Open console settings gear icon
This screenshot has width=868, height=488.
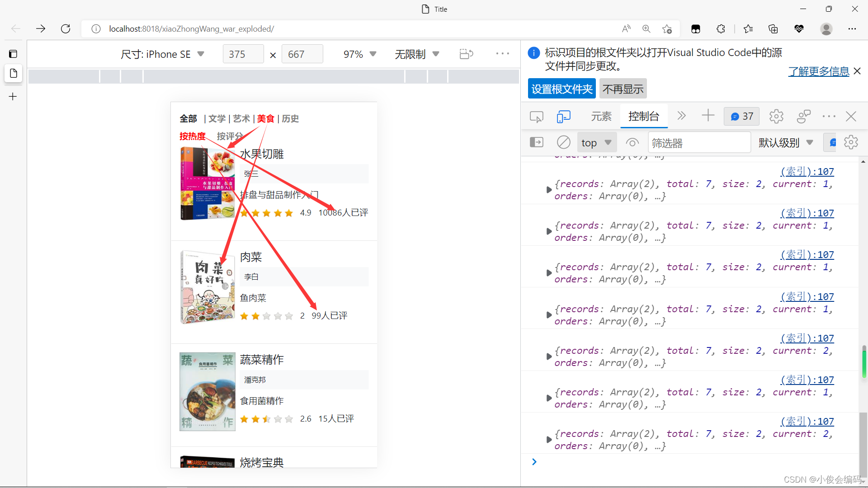pos(851,143)
